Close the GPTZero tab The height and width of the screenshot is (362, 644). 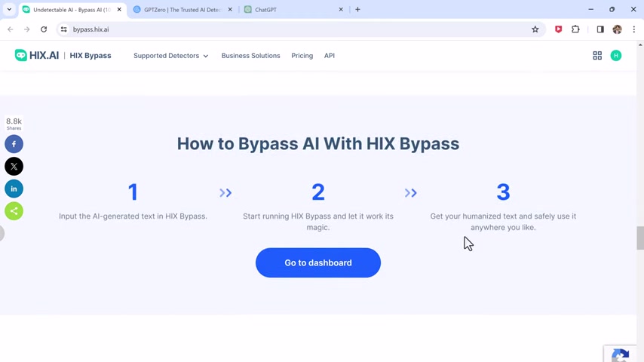coord(230,10)
